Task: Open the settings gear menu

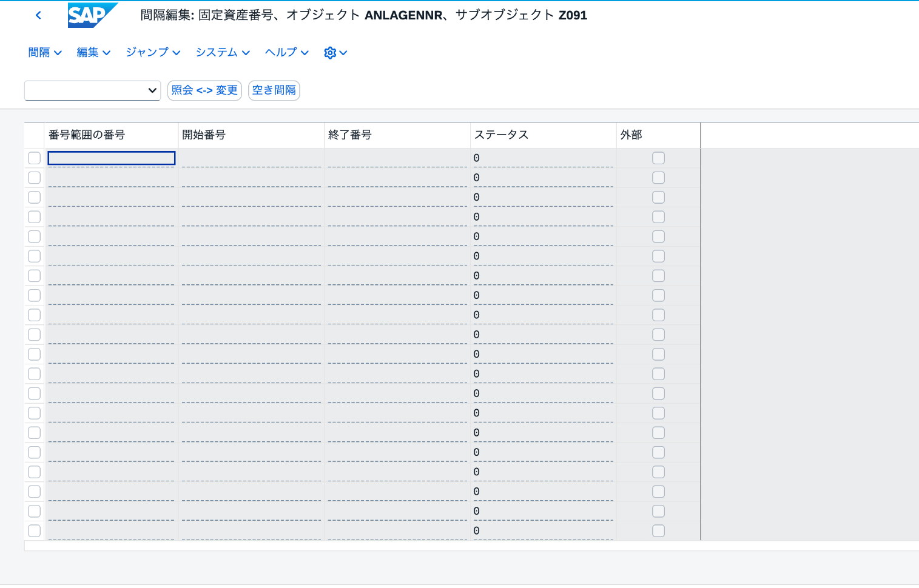Action: click(x=335, y=53)
